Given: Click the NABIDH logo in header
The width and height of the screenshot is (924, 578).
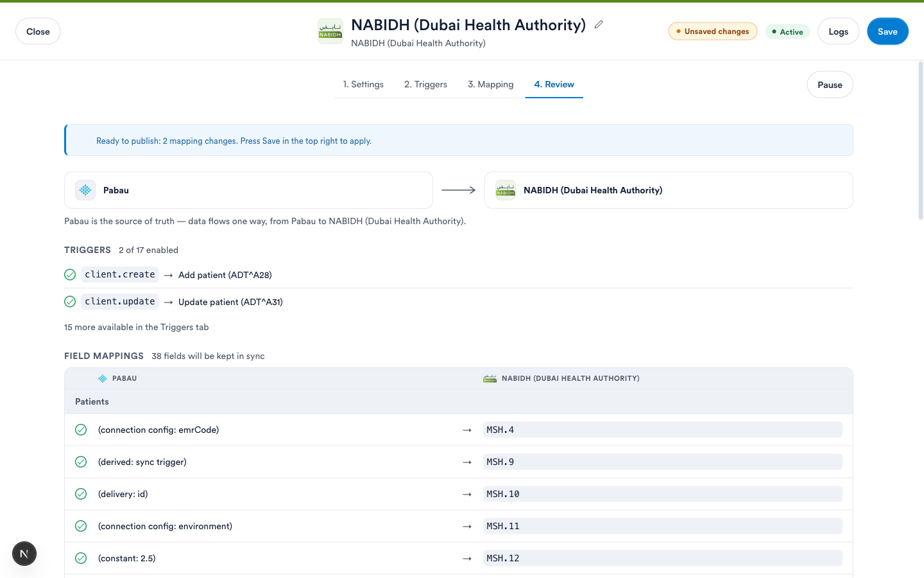Looking at the screenshot, I should pos(330,31).
